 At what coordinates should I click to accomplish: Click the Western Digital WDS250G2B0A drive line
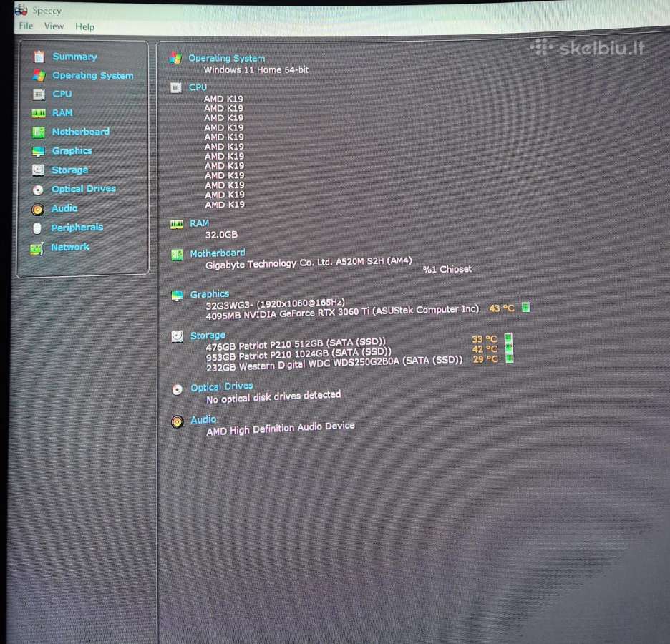click(334, 364)
